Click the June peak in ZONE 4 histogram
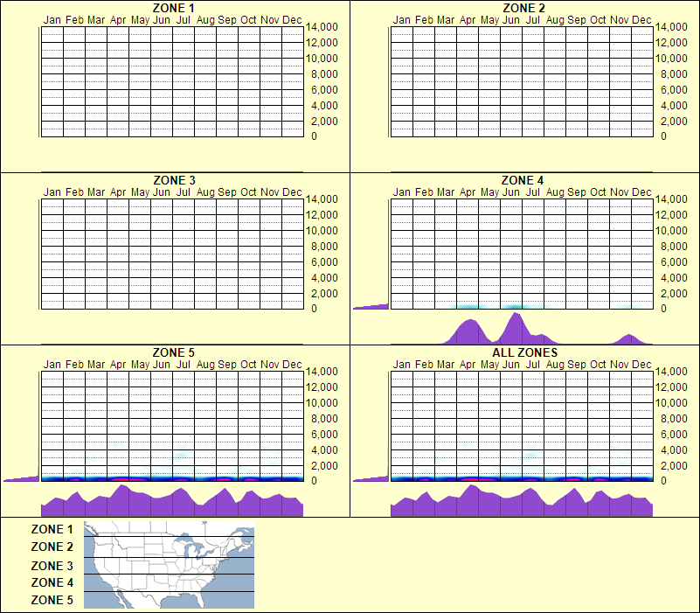This screenshot has height=613, width=700. (516, 324)
